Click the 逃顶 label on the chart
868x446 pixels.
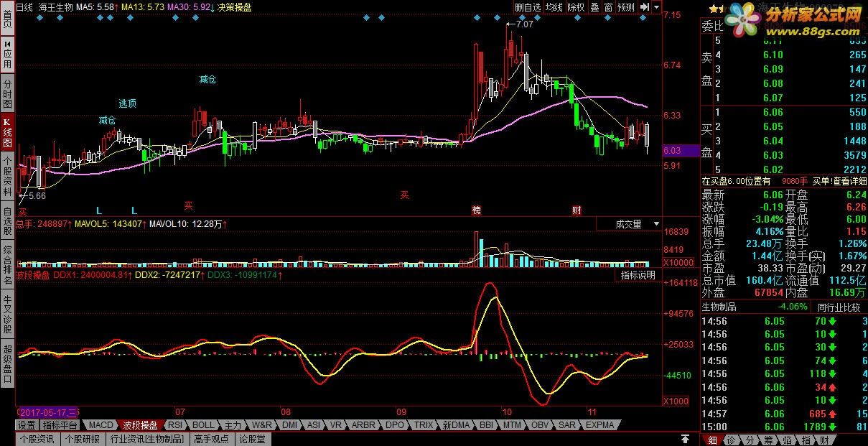pyautogui.click(x=127, y=103)
